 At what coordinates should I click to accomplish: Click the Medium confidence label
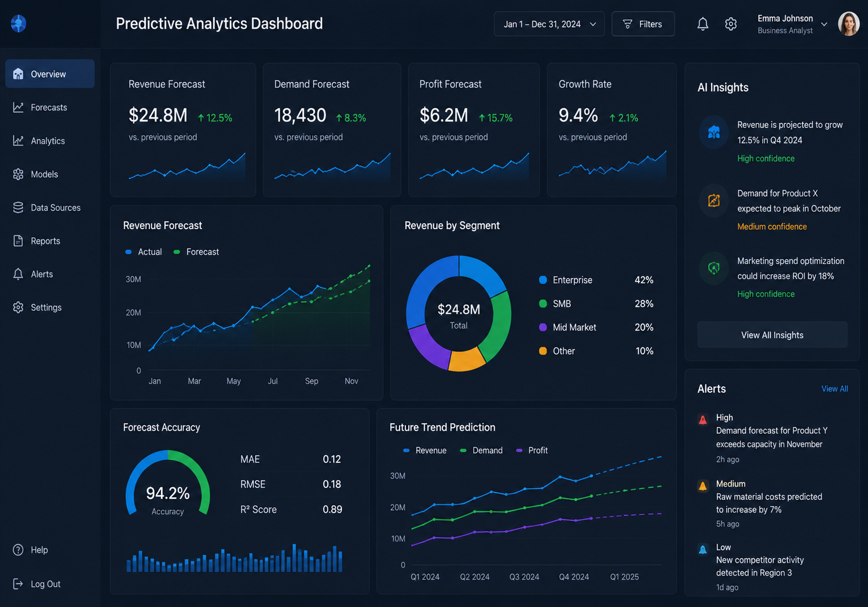772,227
